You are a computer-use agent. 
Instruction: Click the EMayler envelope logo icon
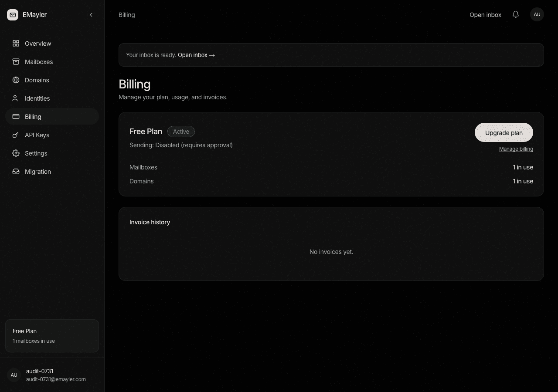[x=13, y=15]
